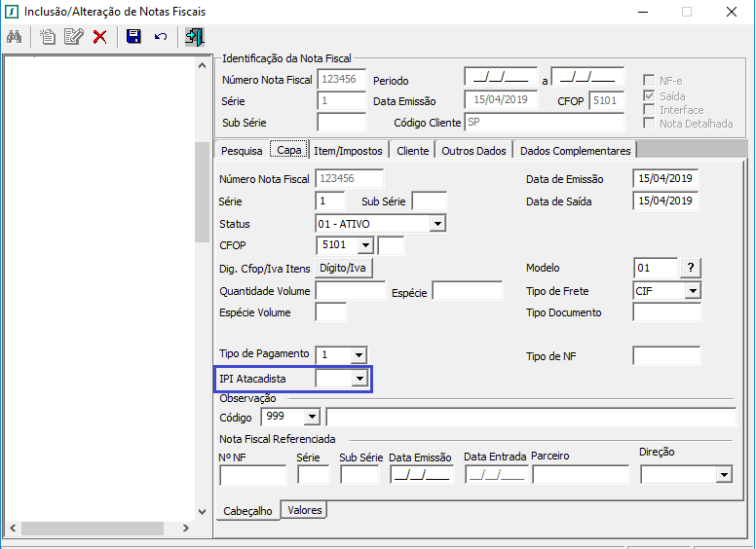Expand the Tipo de Frete dropdown

(x=692, y=291)
